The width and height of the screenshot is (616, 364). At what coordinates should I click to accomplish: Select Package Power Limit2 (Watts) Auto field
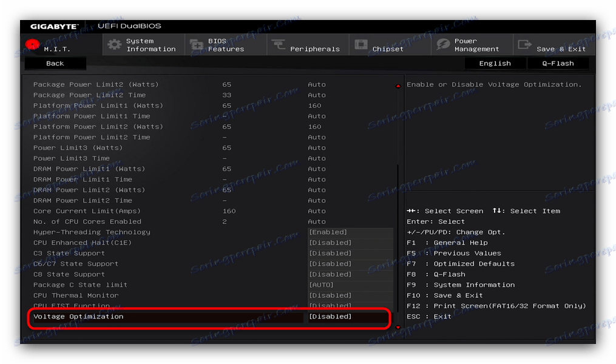pyautogui.click(x=317, y=84)
